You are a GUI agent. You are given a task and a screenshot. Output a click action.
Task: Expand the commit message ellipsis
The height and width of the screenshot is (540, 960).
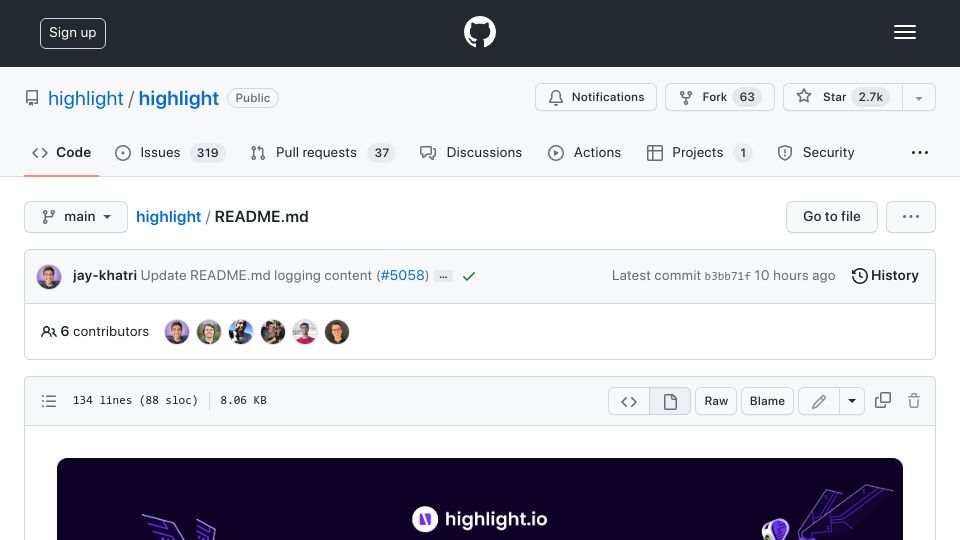[x=443, y=277]
